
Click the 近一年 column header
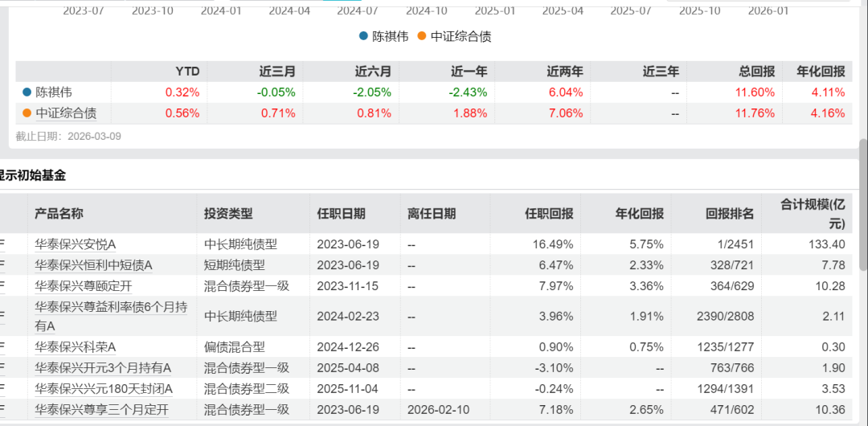tap(469, 72)
